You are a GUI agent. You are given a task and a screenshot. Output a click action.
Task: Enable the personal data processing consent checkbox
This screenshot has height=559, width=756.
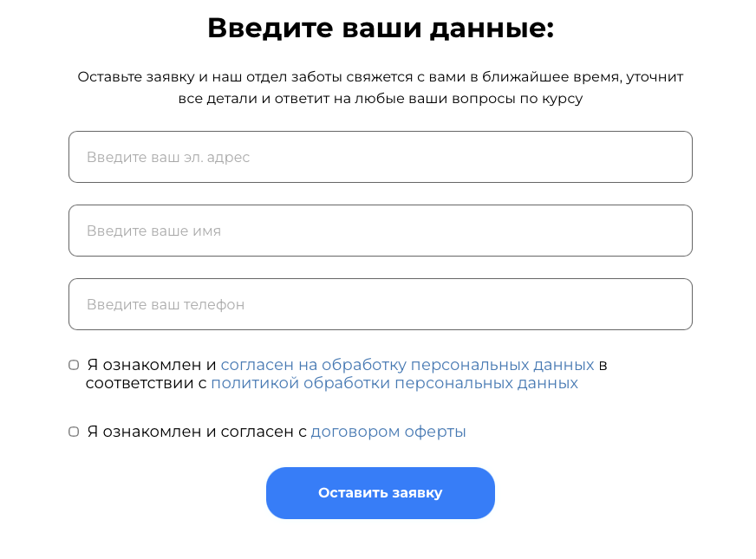point(74,365)
